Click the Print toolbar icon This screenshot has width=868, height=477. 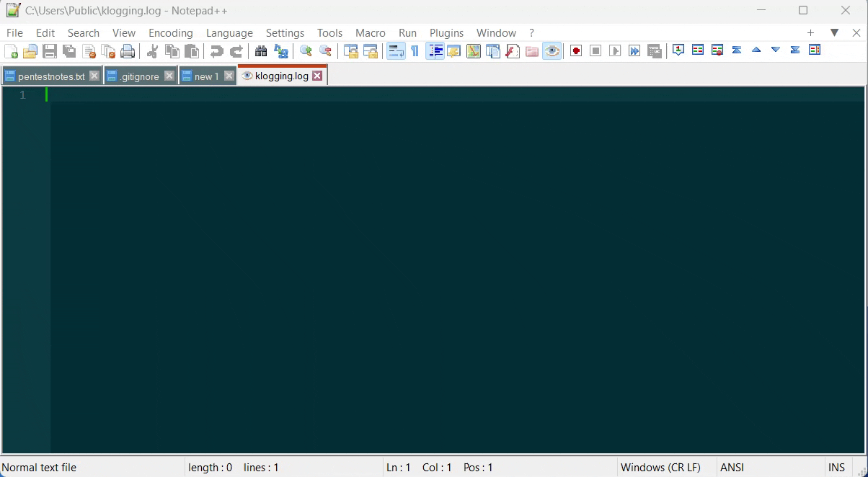pyautogui.click(x=128, y=50)
